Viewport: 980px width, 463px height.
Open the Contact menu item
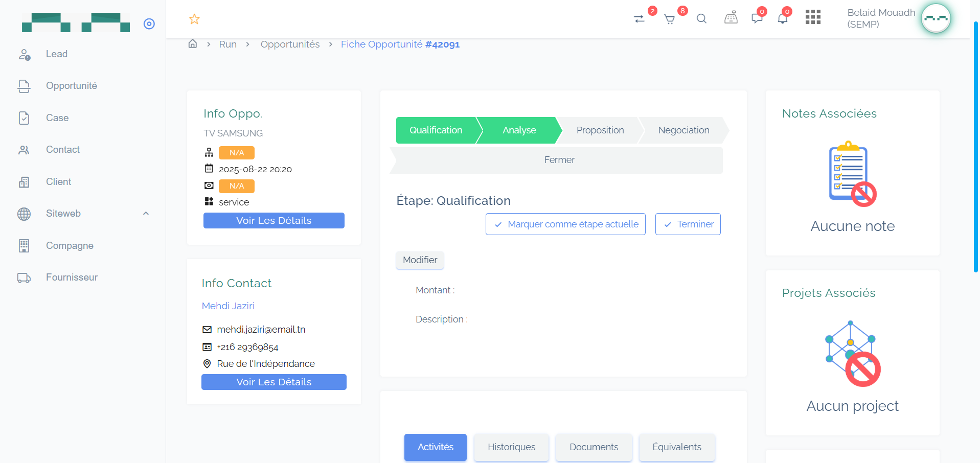point(63,150)
